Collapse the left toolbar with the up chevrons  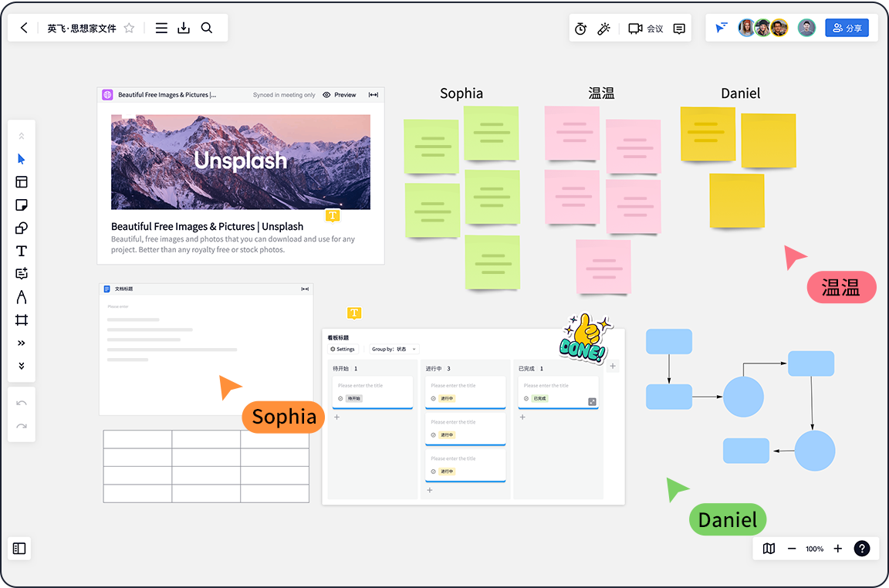pos(22,136)
